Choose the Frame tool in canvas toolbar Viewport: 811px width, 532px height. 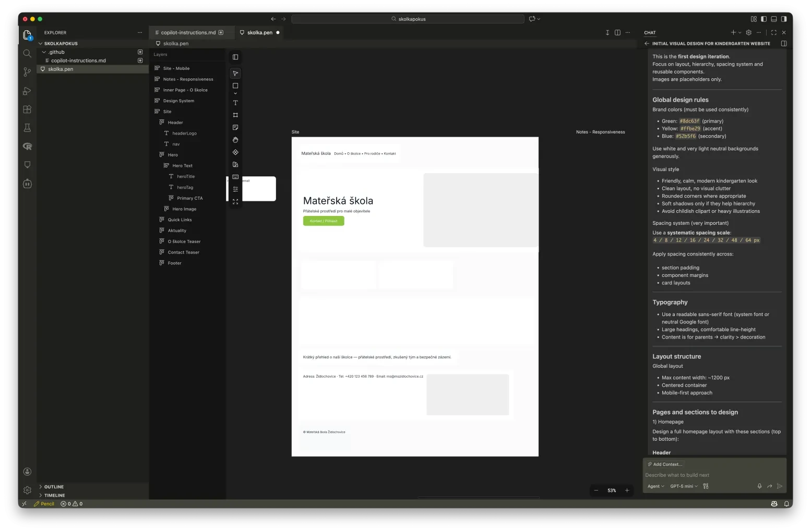235,115
